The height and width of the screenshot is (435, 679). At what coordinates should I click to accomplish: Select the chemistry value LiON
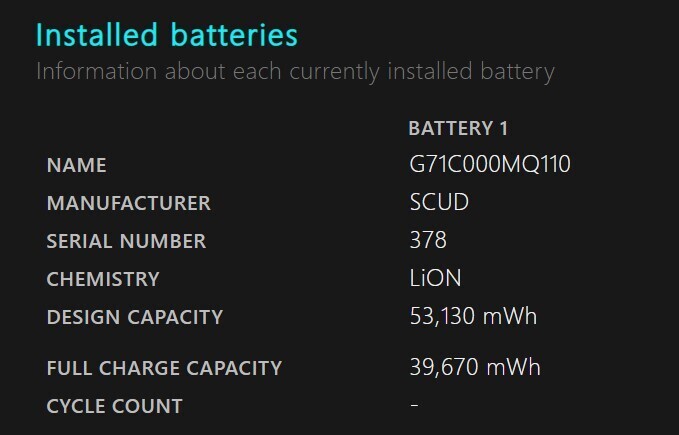pos(437,279)
